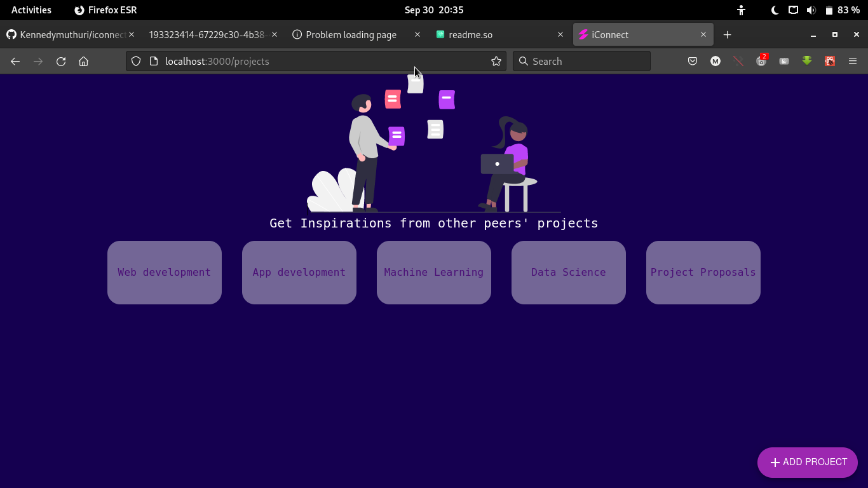Focus the localhost:3000/projects address bar

[316, 61]
